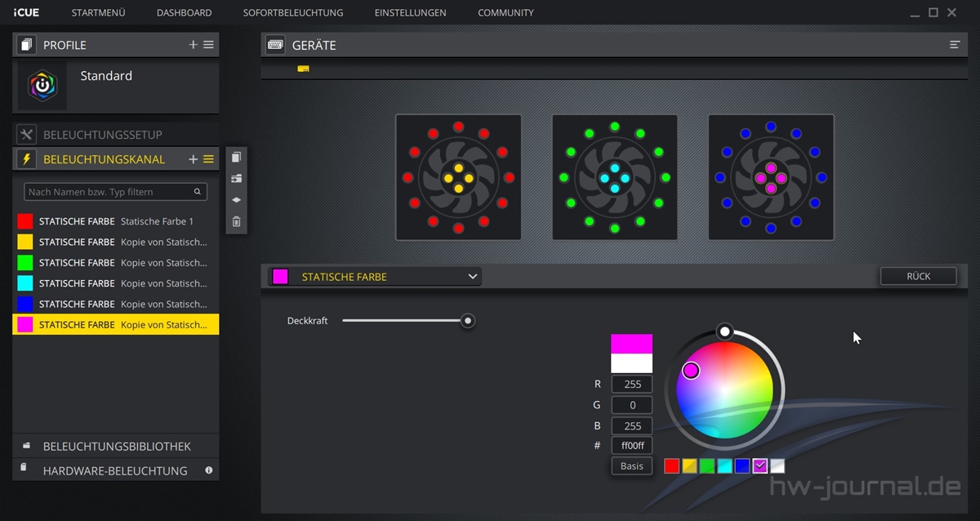Image resolution: width=980 pixels, height=521 pixels.
Task: Select the green STATISCHE FARBE layer
Action: click(x=116, y=263)
